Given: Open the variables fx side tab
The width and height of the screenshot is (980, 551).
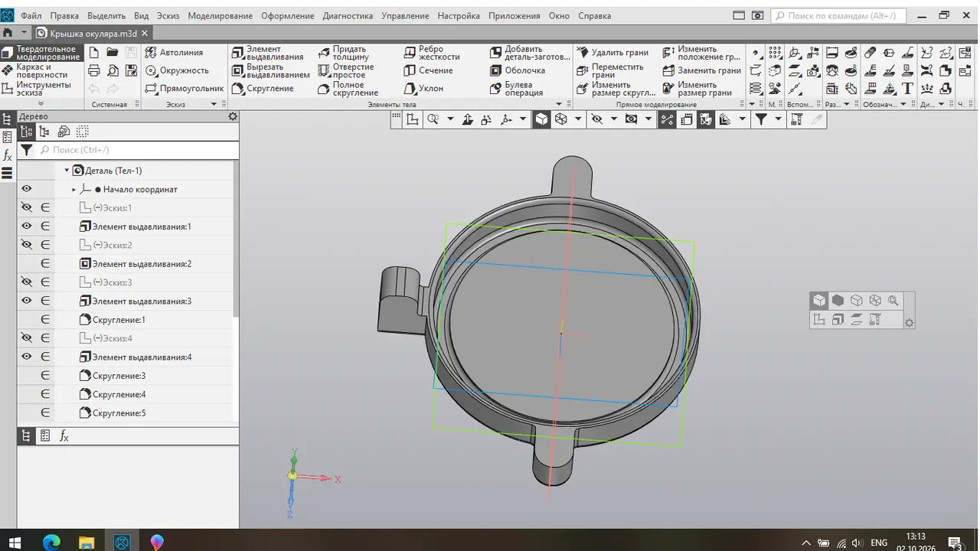Looking at the screenshot, I should tap(8, 155).
